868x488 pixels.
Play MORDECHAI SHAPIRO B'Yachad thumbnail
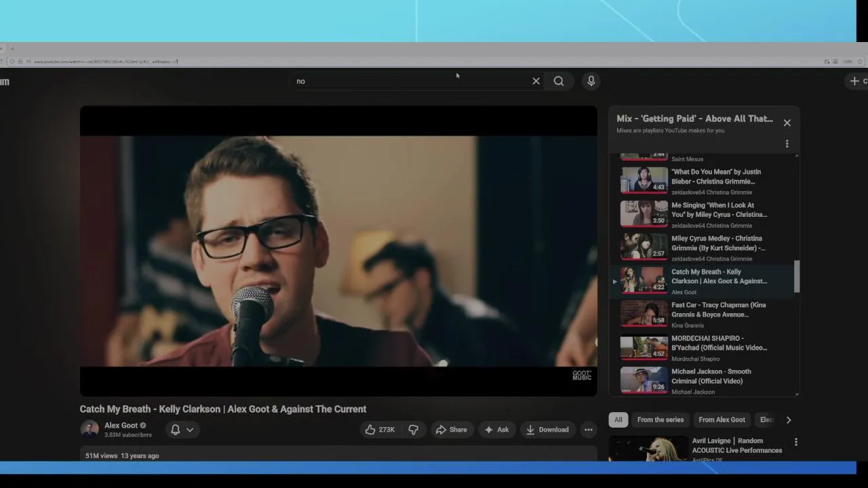(x=644, y=346)
